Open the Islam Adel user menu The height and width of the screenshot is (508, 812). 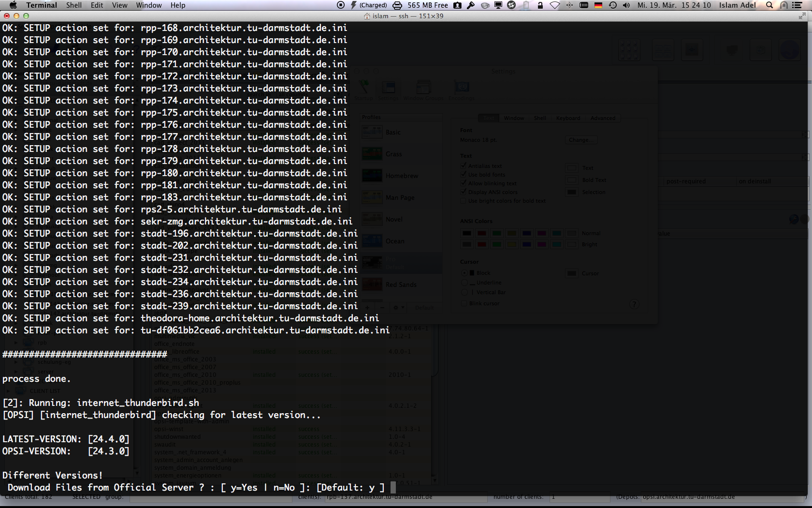(x=737, y=5)
